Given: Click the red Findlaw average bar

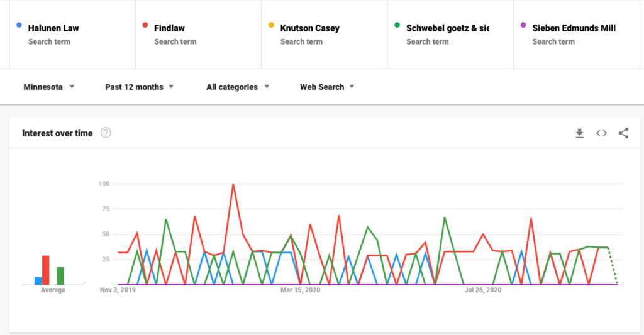Looking at the screenshot, I should click(45, 270).
